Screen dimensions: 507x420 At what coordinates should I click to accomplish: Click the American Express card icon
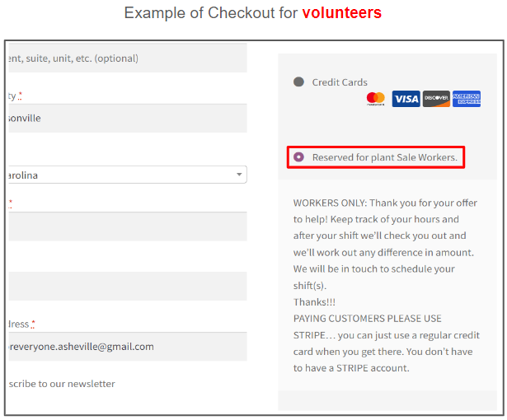467,99
